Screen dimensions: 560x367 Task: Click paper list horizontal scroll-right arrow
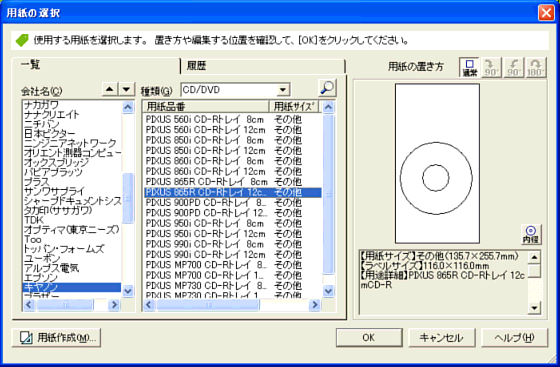[315, 305]
